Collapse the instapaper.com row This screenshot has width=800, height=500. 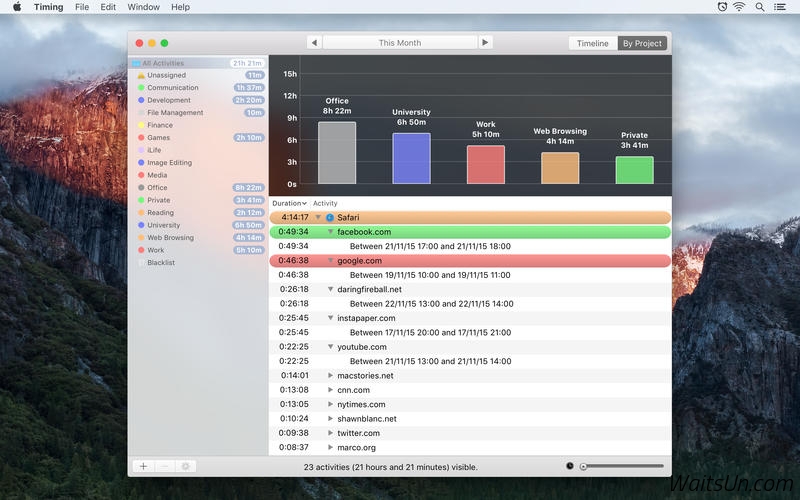[330, 318]
